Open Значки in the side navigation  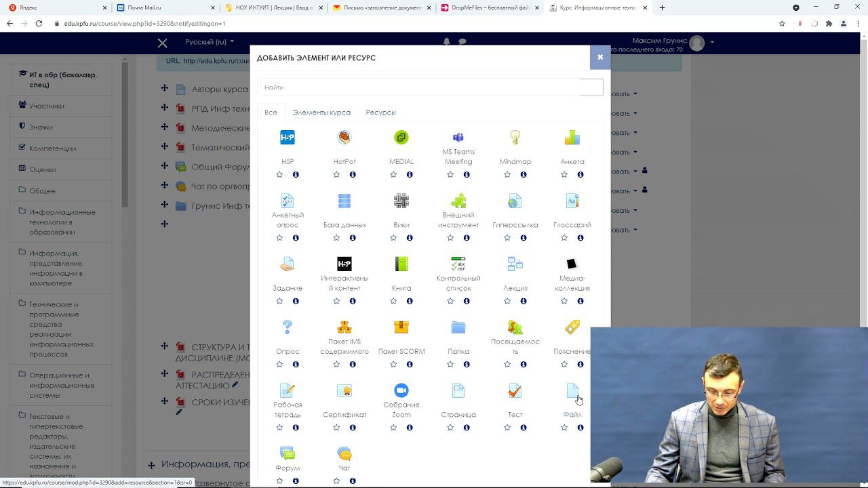[41, 127]
